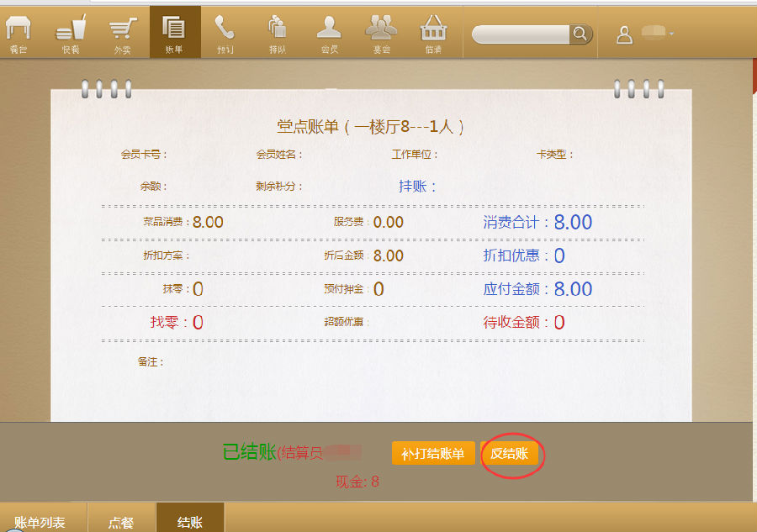Screen dimensions: 757x532
Task: Click the 反结账 reverse checkout button
Action: (510, 454)
